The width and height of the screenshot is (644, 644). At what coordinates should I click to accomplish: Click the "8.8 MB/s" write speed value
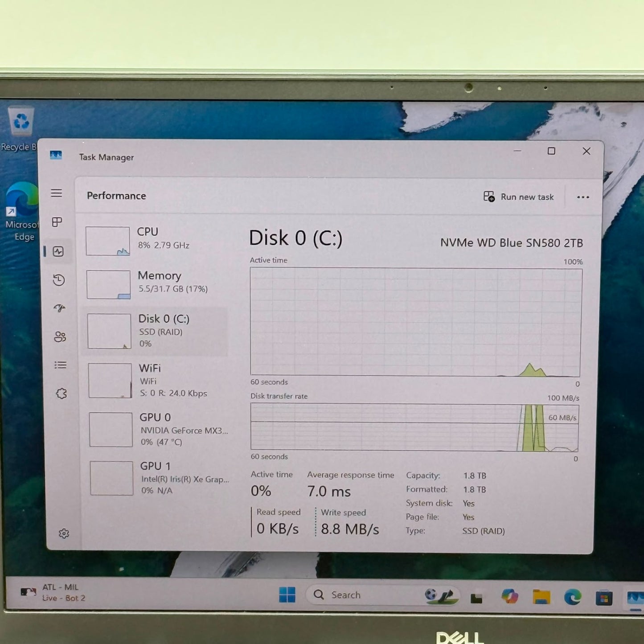[350, 529]
